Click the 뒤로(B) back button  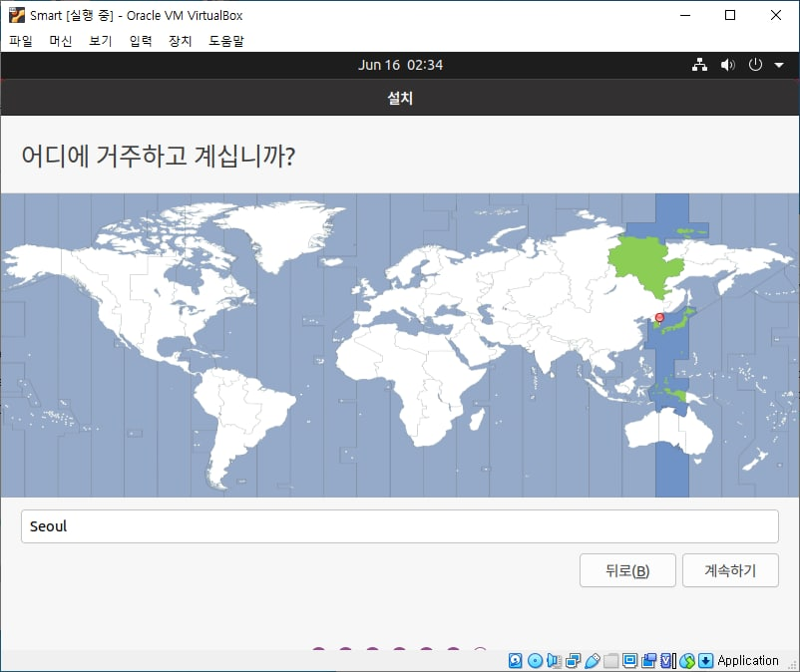click(627, 570)
